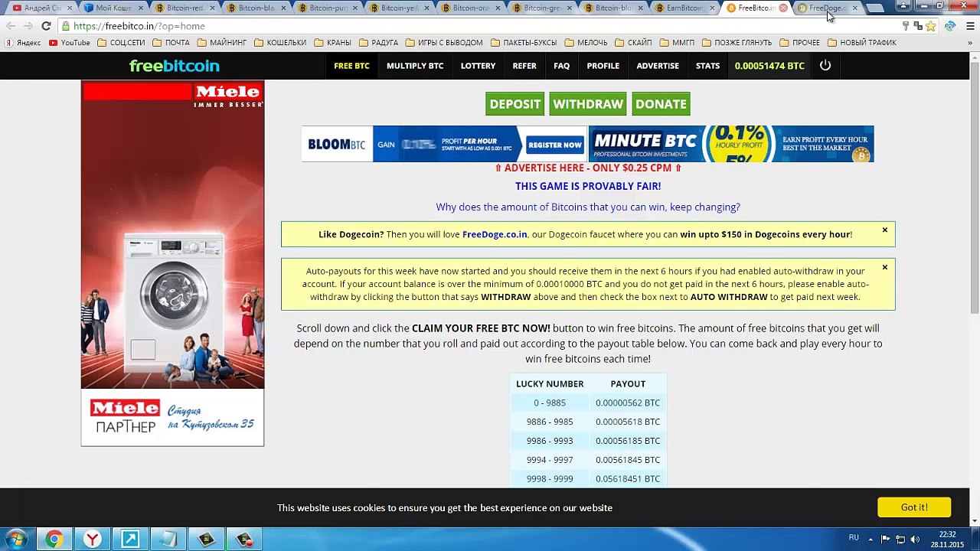Click the 9986 - 9993 lucky number row
Image resolution: width=980 pixels, height=551 pixels.
tap(588, 441)
